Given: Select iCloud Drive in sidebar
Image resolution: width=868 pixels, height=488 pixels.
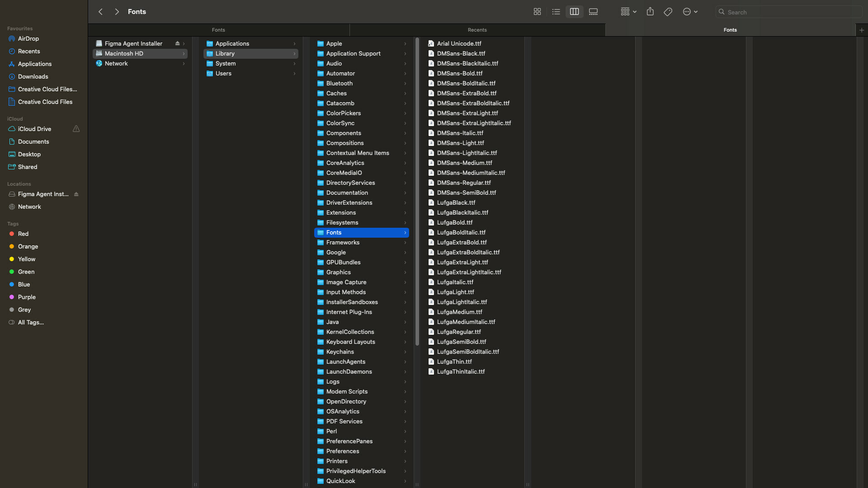Looking at the screenshot, I should click(x=34, y=129).
